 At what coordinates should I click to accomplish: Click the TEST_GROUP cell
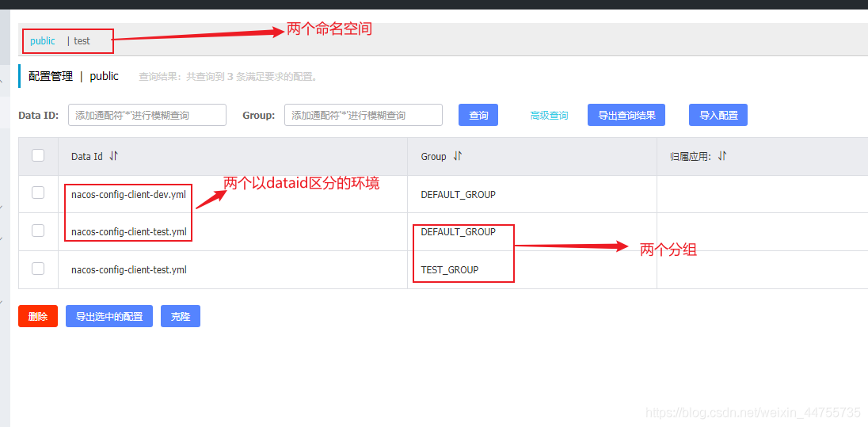[x=450, y=270]
